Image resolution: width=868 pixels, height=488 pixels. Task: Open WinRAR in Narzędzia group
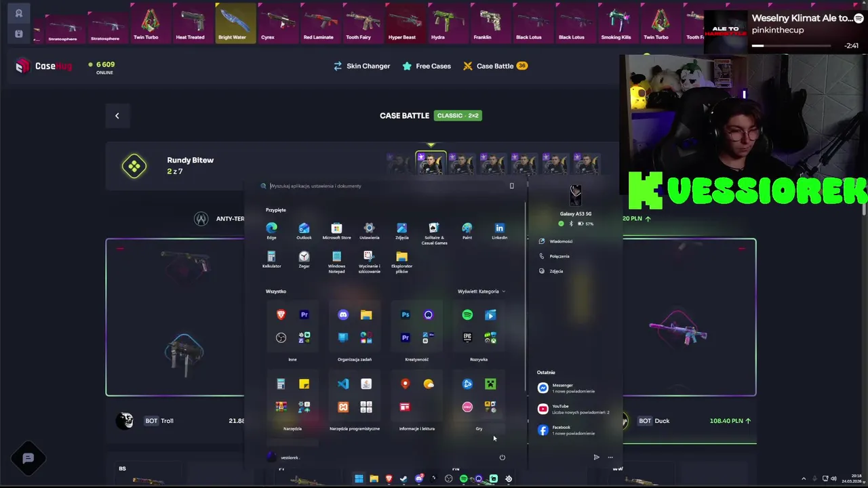281,407
